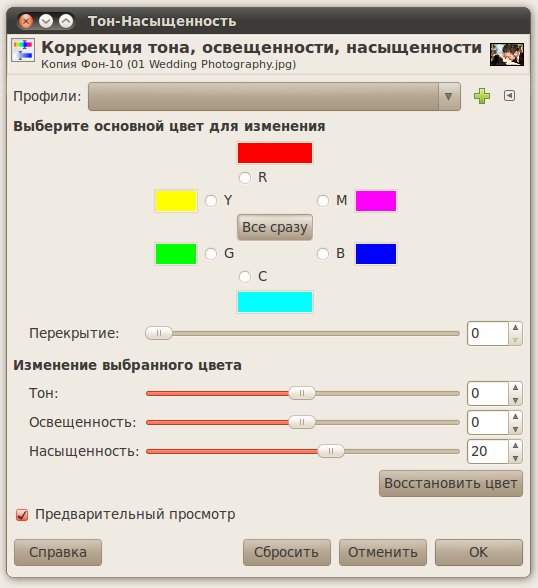Click the Сбросить button
538x588 pixels.
pyautogui.click(x=287, y=552)
